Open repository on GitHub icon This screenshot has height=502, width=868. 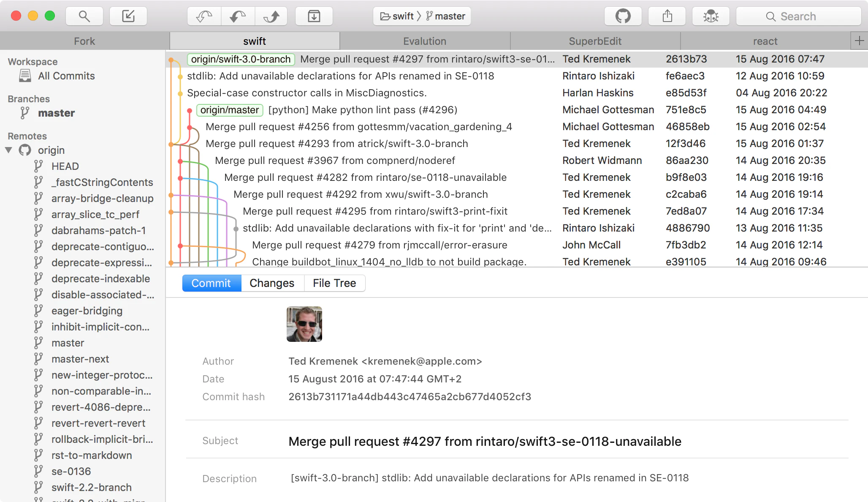pyautogui.click(x=623, y=16)
